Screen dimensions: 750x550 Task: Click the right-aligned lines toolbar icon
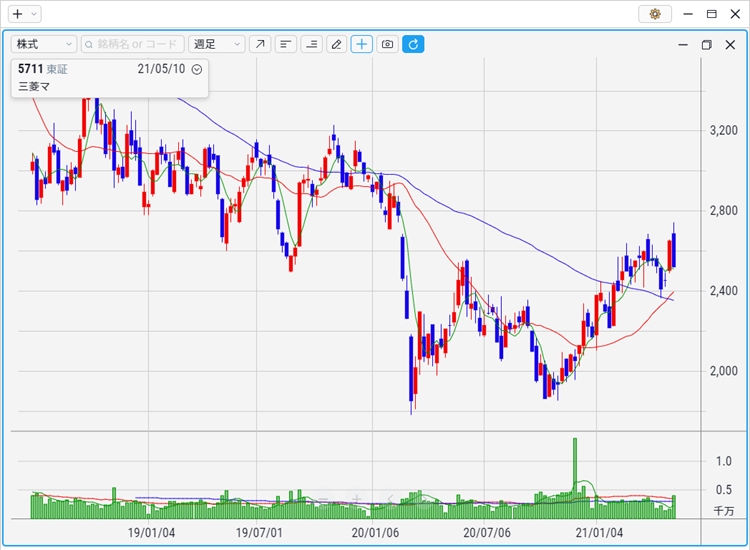click(311, 44)
